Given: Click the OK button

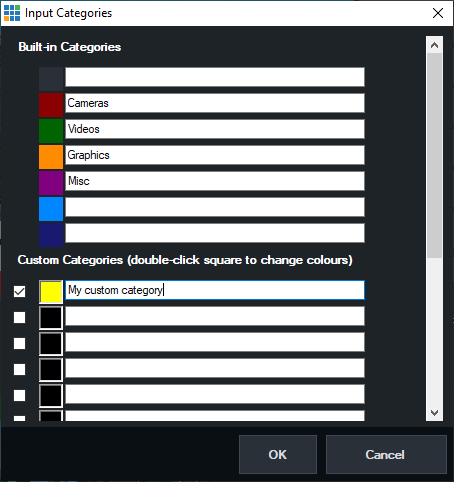Looking at the screenshot, I should pos(278,454).
